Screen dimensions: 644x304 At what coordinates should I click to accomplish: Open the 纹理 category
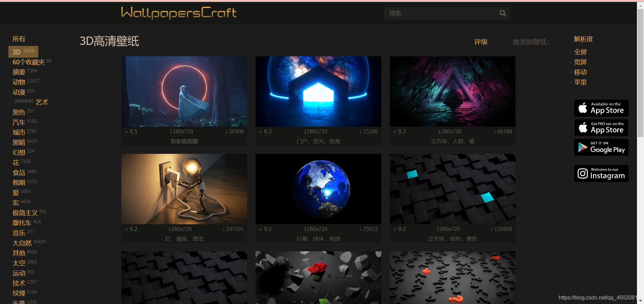(19, 293)
